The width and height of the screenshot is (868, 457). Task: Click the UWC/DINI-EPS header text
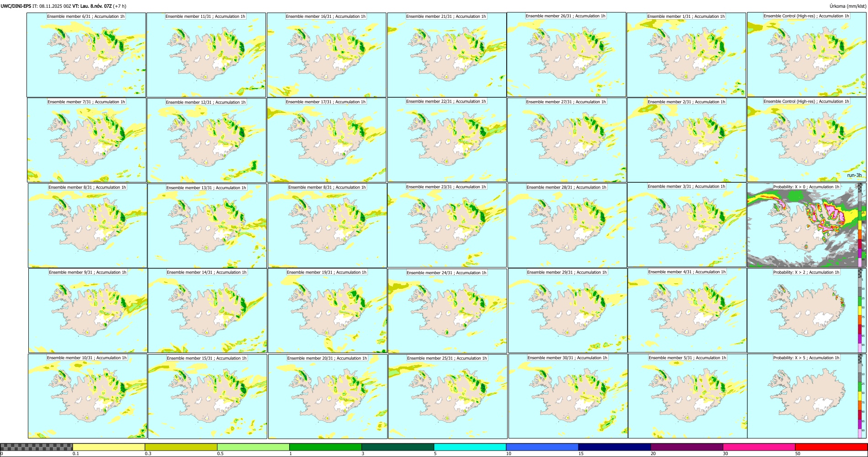point(16,6)
